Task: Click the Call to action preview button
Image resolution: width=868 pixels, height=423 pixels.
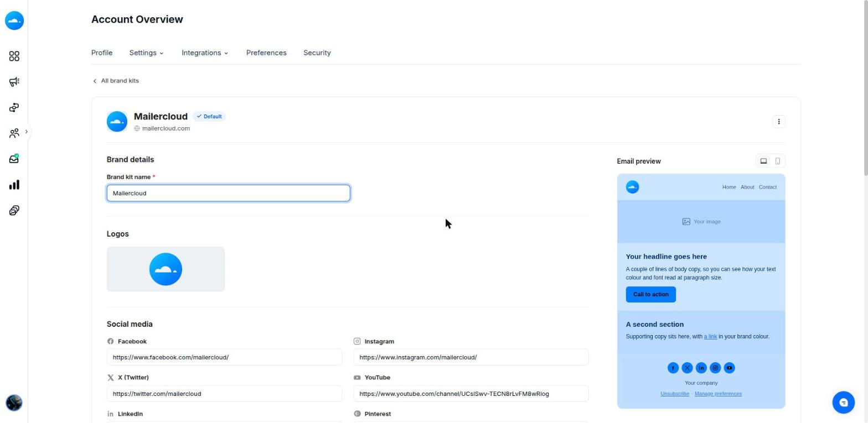Action: click(651, 294)
